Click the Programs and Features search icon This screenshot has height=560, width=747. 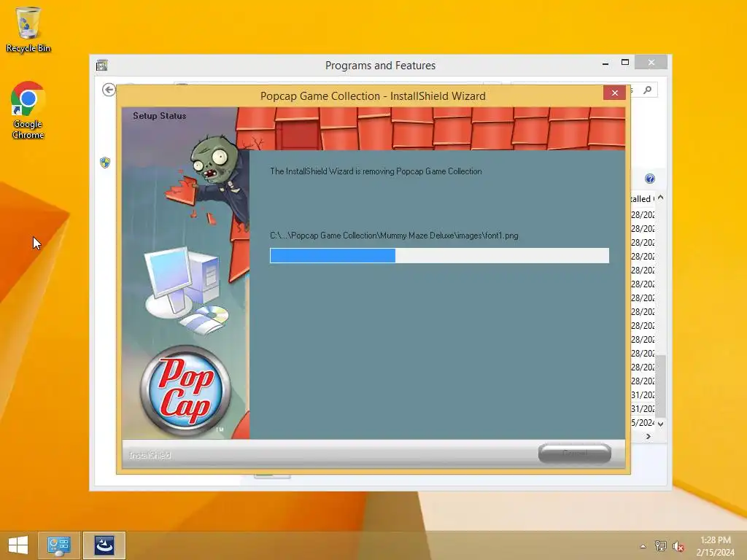pyautogui.click(x=647, y=90)
